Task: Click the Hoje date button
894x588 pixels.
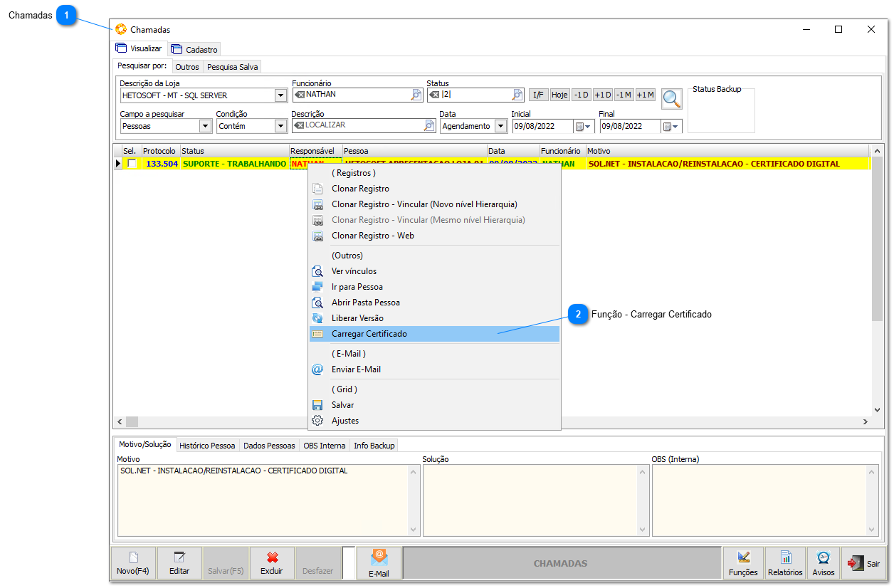Action: pos(559,95)
